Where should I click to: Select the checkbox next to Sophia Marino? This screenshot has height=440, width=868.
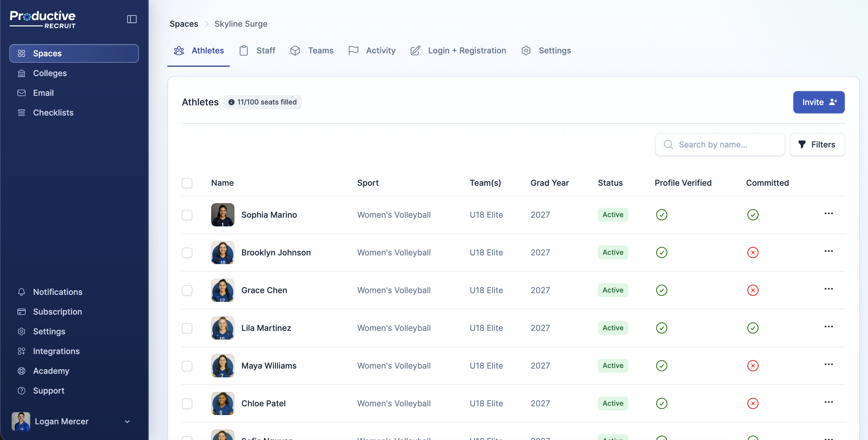pyautogui.click(x=187, y=215)
